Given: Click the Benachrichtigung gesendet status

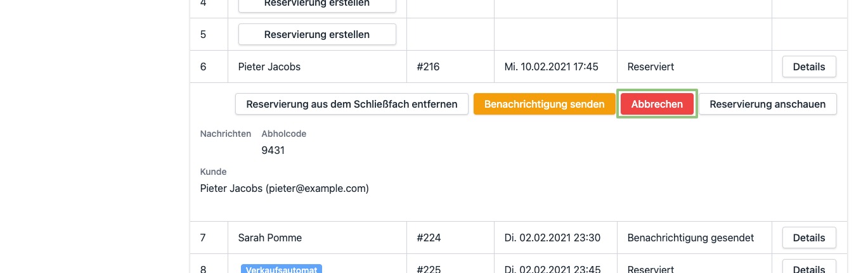Looking at the screenshot, I should pos(690,238).
